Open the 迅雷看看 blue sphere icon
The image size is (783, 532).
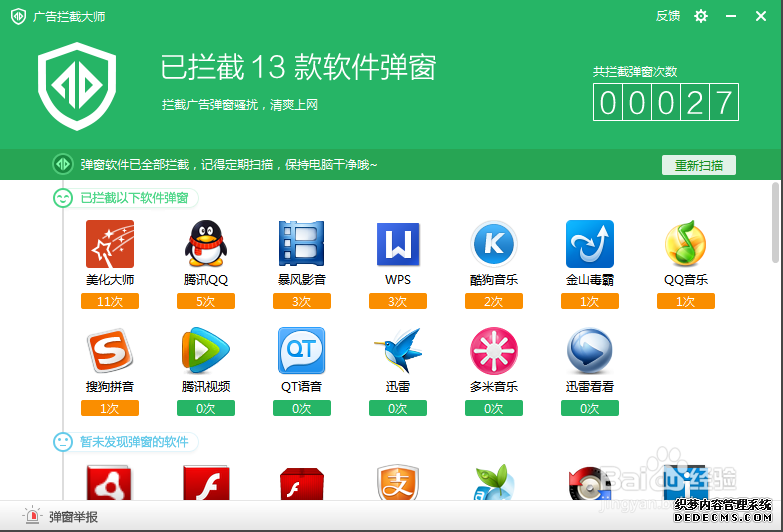pos(590,350)
